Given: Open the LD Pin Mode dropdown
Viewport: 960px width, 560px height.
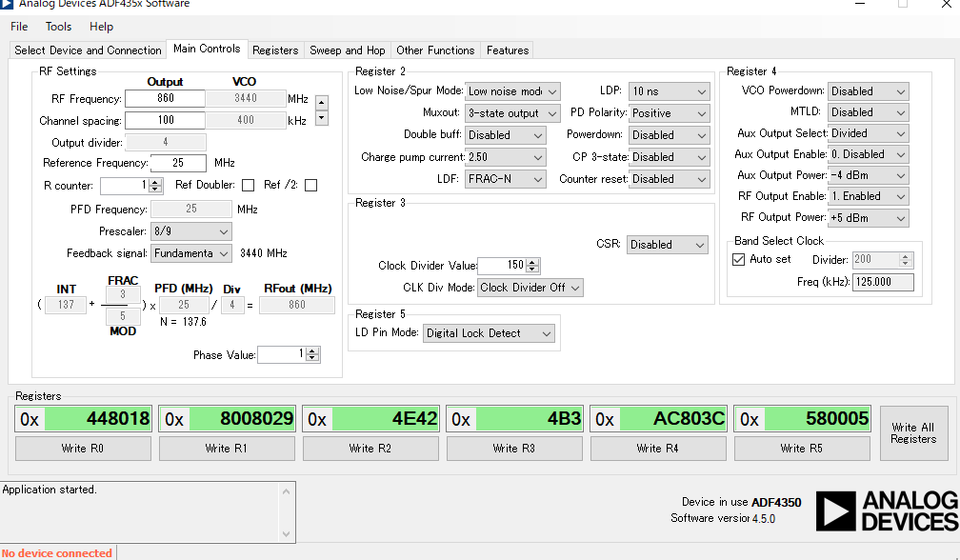Looking at the screenshot, I should (x=489, y=333).
